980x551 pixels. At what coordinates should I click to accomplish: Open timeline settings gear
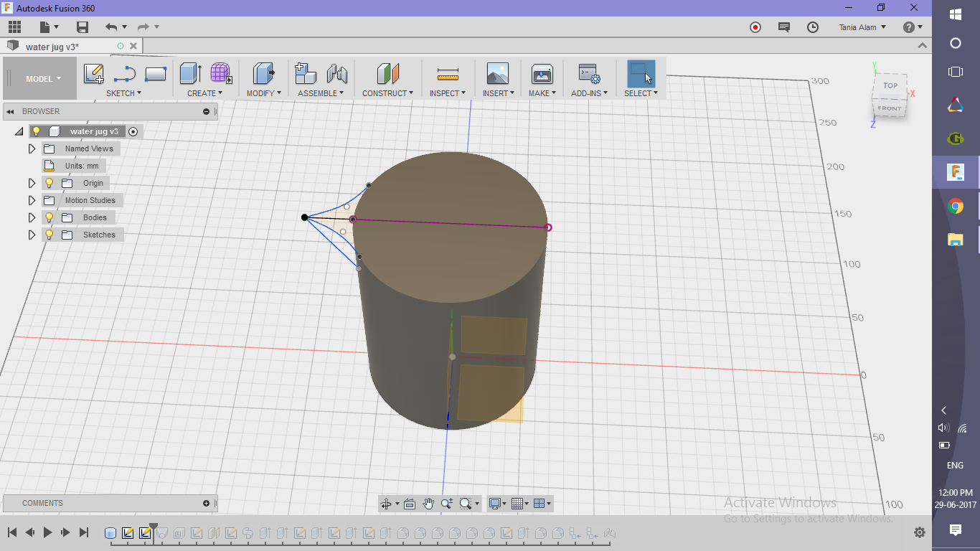[x=920, y=532]
